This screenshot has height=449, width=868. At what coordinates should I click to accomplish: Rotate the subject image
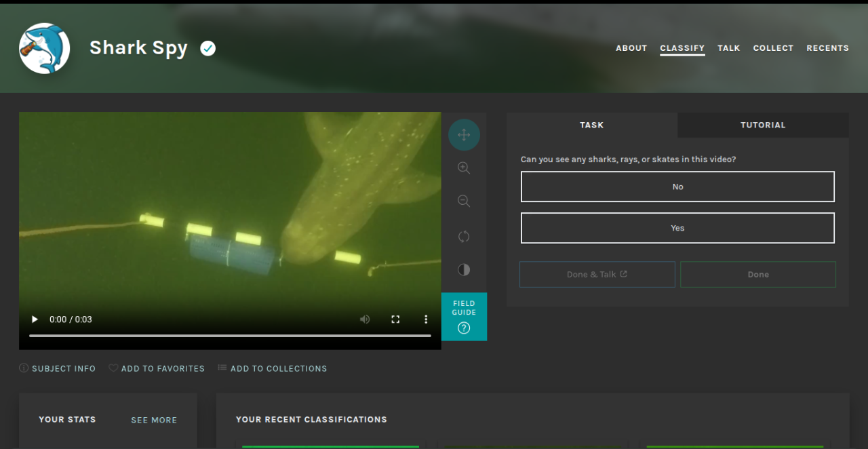pyautogui.click(x=464, y=236)
